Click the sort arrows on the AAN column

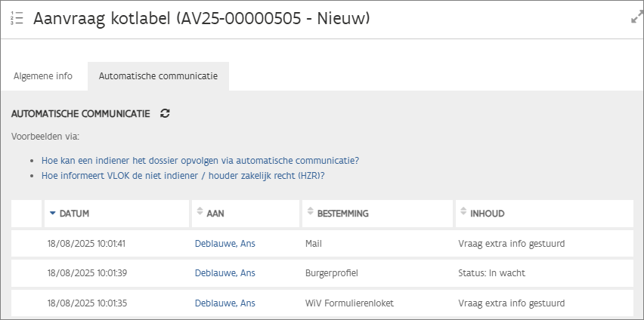(x=200, y=214)
